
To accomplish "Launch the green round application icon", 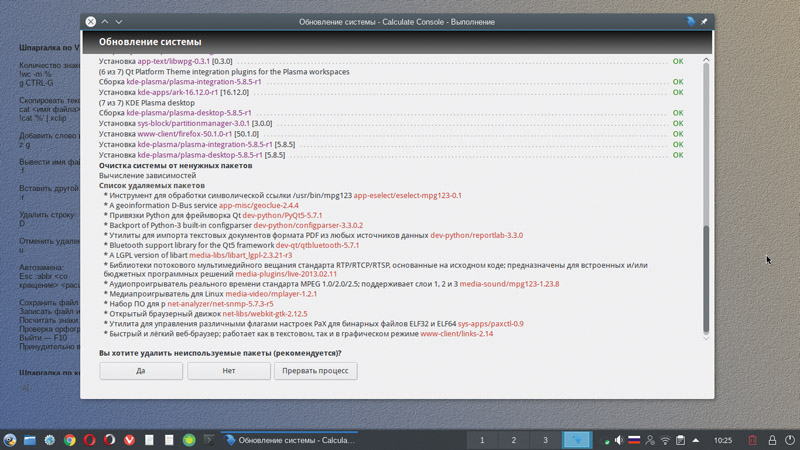I will pyautogui.click(x=189, y=440).
